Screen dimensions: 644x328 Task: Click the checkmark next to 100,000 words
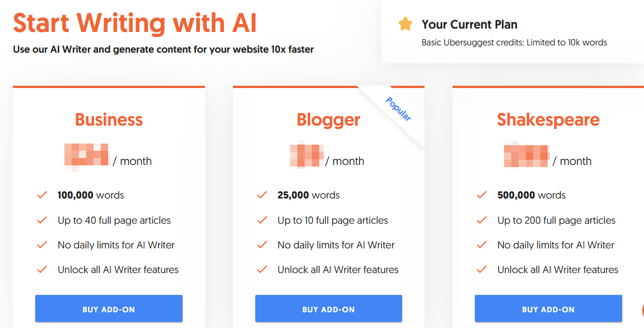pos(42,195)
